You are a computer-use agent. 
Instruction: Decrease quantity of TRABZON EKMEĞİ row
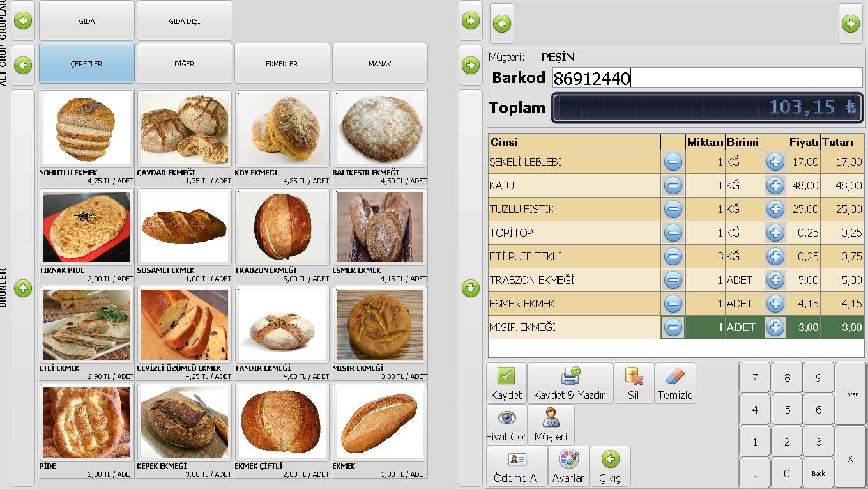(x=673, y=280)
